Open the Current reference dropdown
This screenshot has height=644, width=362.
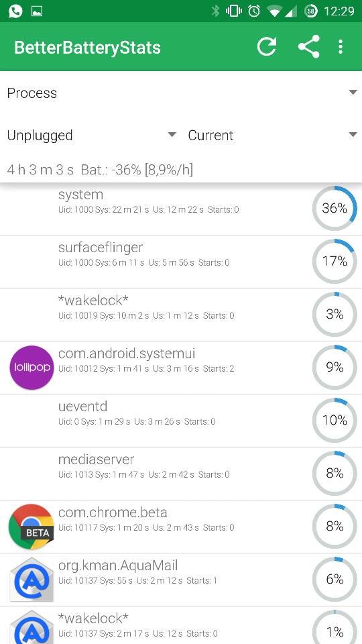(272, 135)
